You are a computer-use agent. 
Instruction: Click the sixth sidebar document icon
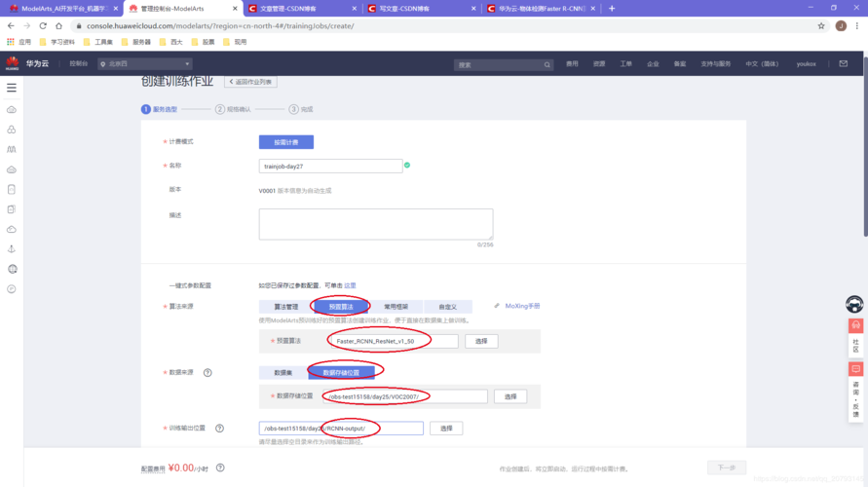pos(11,209)
